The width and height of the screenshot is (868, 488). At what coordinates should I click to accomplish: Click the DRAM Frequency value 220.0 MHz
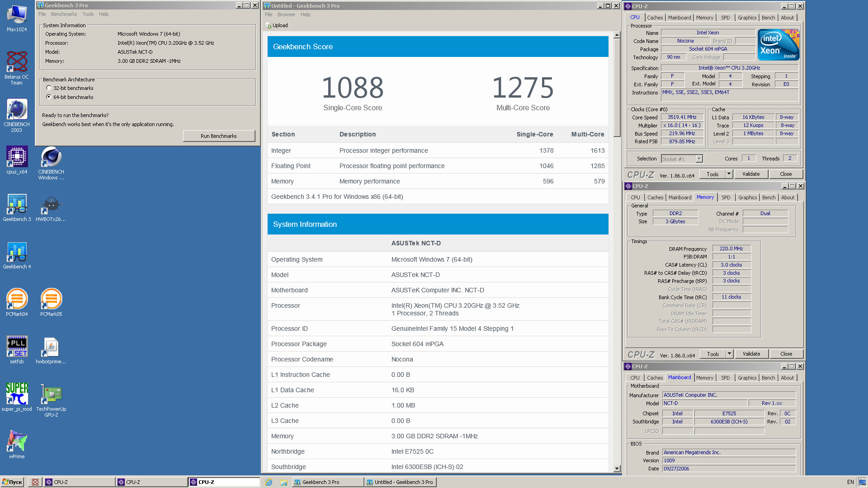pos(731,249)
